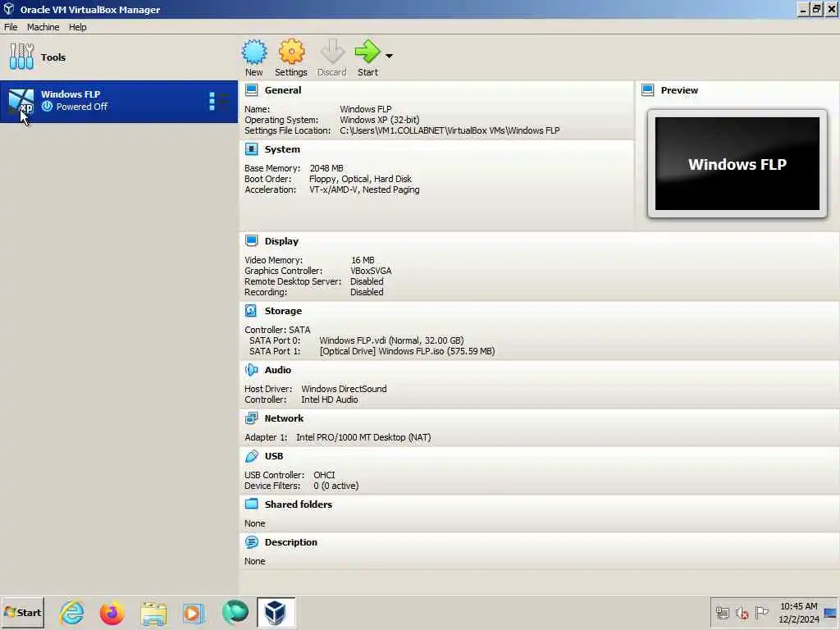Viewport: 840px width, 630px height.
Task: Click the Floppy, Optical, Hard Disk boot order
Action: click(x=361, y=179)
